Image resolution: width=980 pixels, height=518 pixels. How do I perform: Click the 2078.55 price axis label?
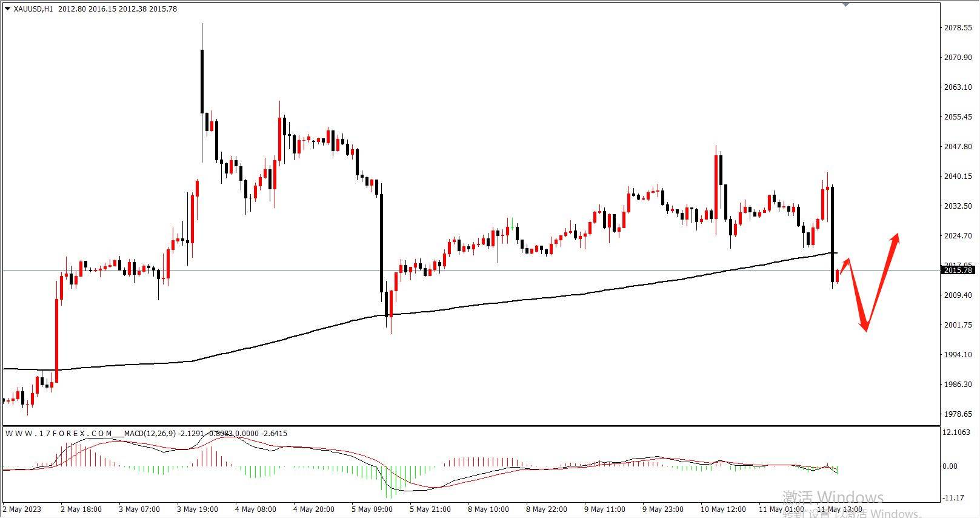tap(958, 28)
